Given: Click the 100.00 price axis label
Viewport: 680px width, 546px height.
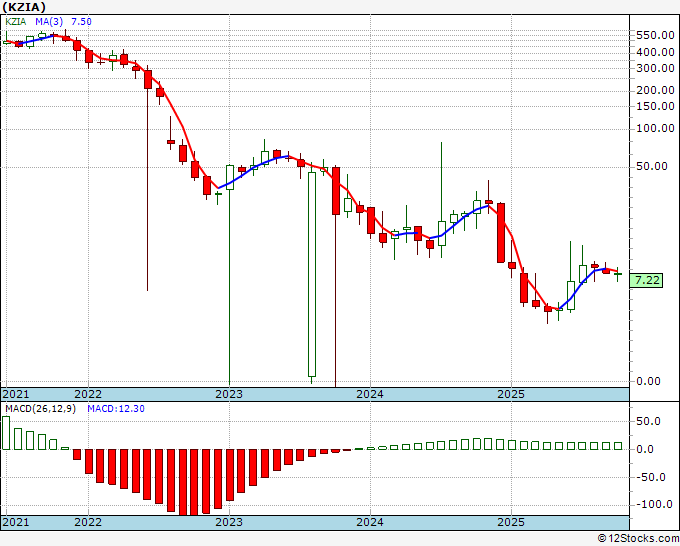Looking at the screenshot, I should [655, 128].
